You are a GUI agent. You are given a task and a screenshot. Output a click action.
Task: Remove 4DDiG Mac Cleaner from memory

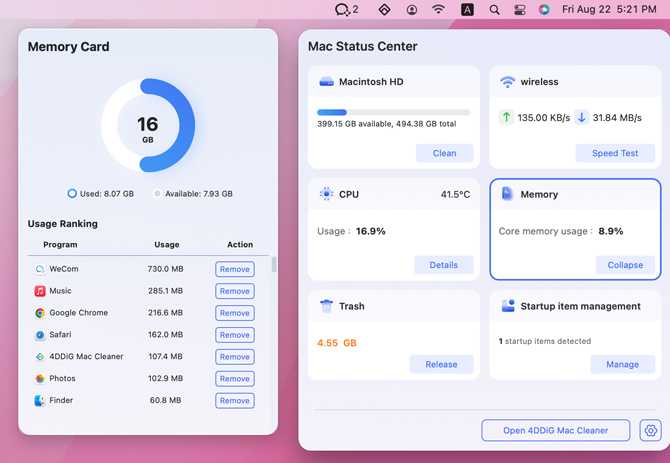235,357
